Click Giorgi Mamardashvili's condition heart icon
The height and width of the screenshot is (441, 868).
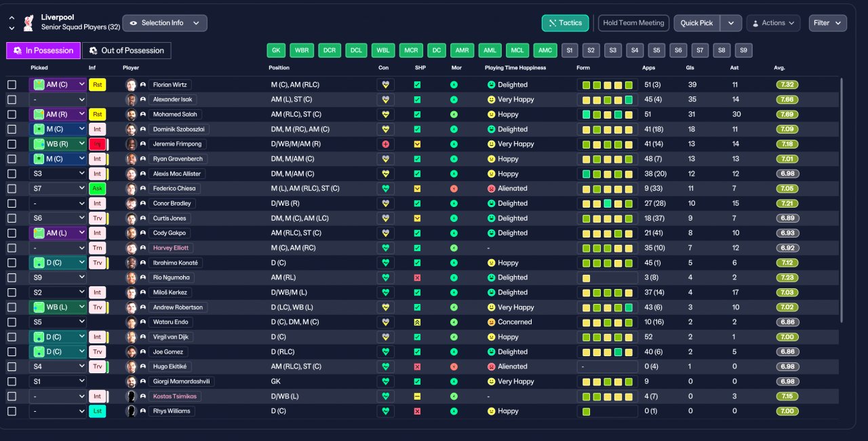coord(386,381)
